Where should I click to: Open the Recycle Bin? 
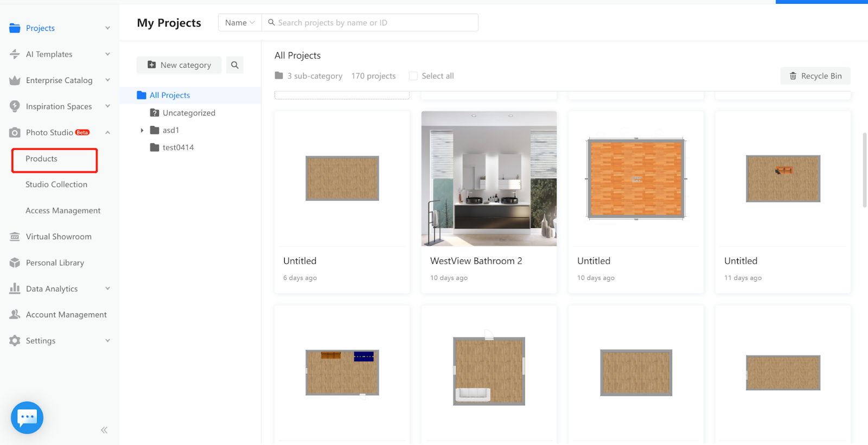point(815,76)
